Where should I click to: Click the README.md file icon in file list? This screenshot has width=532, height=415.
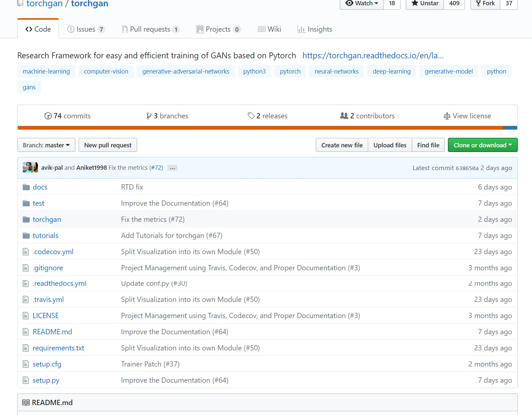coord(26,332)
